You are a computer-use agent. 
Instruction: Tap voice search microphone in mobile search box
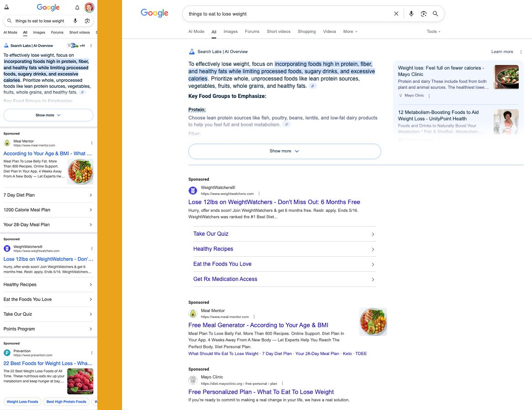(x=75, y=21)
